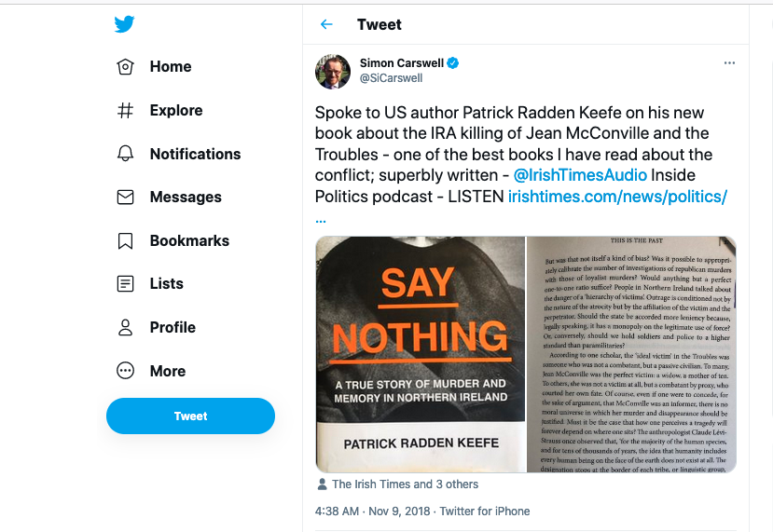Image resolution: width=773 pixels, height=532 pixels.
Task: Open Profile via the person icon
Action: (x=125, y=328)
